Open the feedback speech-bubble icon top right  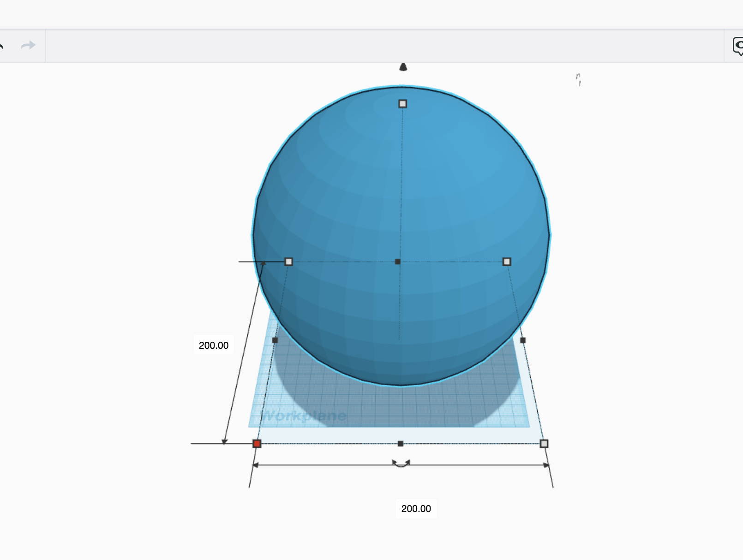[x=739, y=45]
